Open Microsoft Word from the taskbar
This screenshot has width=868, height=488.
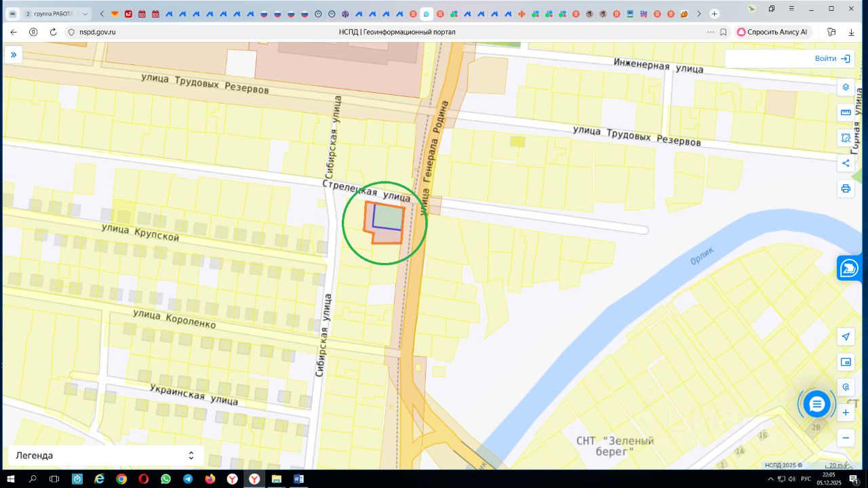(x=298, y=479)
